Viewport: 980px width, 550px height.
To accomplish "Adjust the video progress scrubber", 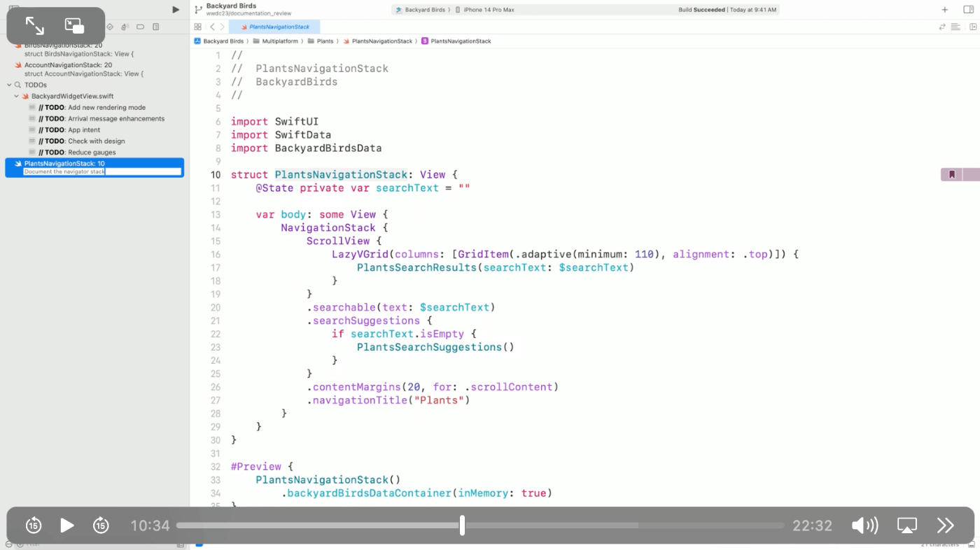I will click(462, 525).
